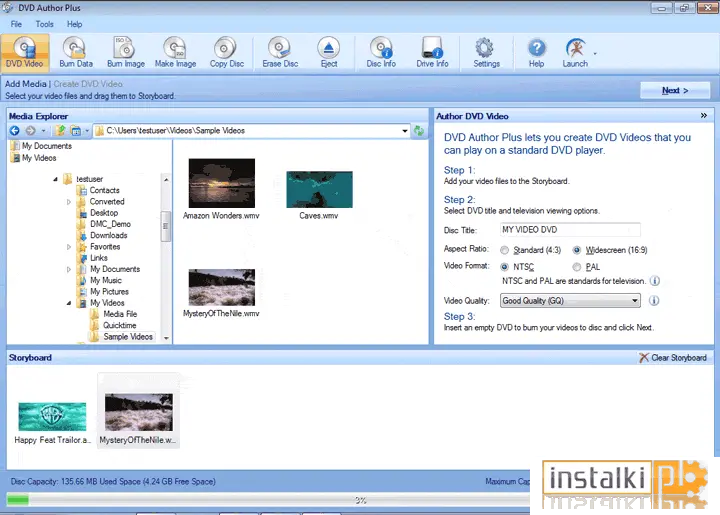Click the Media Explorer view options icon
720x515 pixels.
coord(76,131)
